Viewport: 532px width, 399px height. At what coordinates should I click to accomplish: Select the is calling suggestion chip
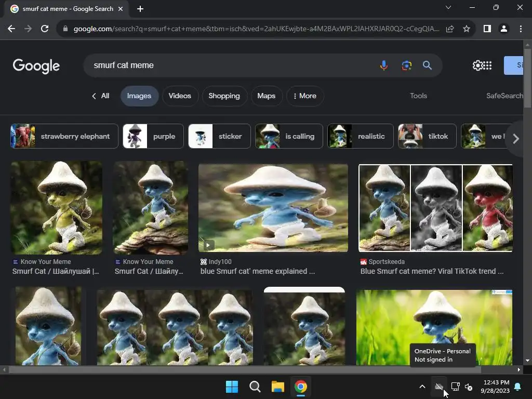point(289,136)
